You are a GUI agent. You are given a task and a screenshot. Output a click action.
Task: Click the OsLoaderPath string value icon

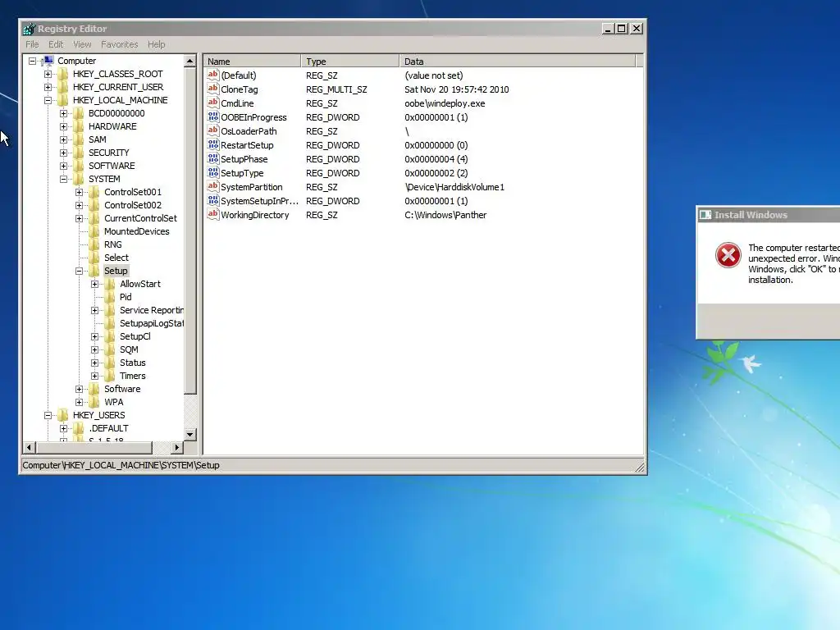pyautogui.click(x=212, y=130)
